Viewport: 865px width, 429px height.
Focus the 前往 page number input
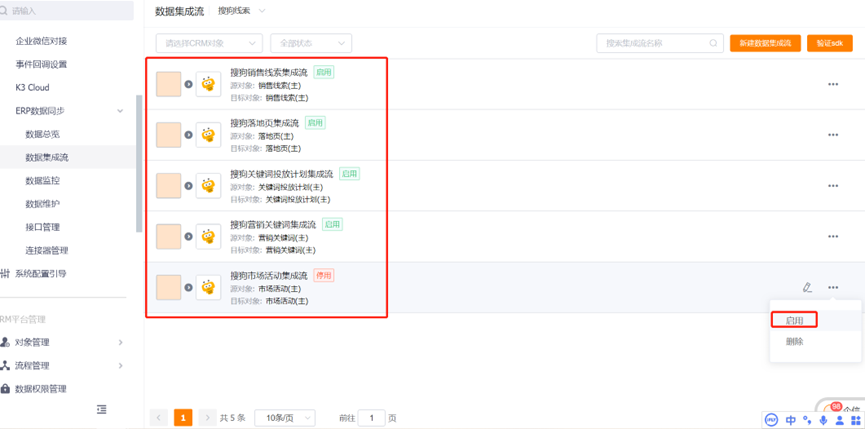click(371, 418)
